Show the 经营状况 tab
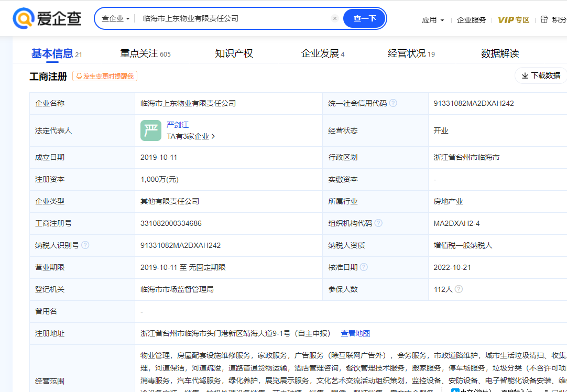567x392 pixels. pyautogui.click(x=411, y=54)
